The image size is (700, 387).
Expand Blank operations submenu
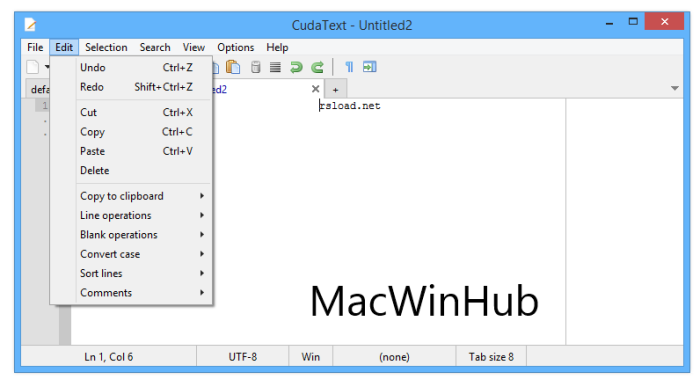click(131, 235)
